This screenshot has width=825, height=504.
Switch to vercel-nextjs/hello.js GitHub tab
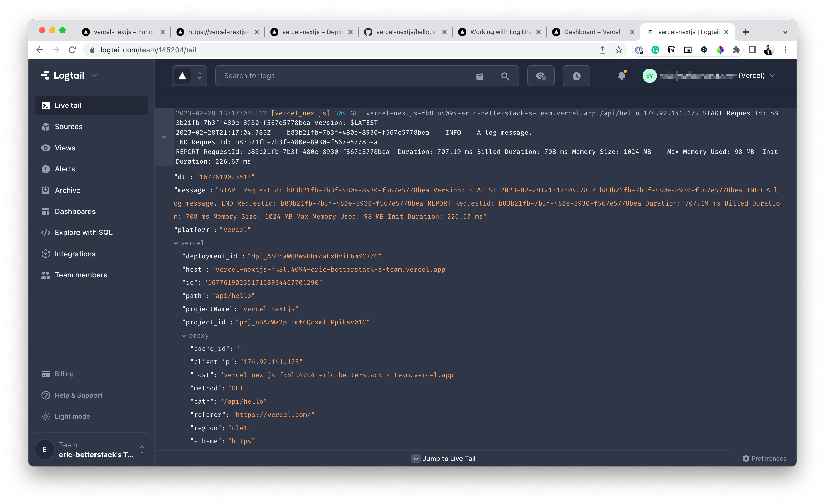coord(405,32)
